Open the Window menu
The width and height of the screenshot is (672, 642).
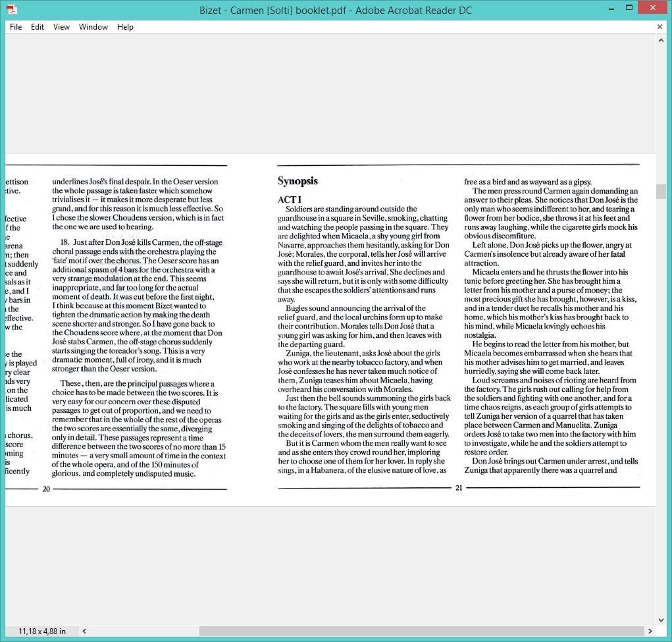93,27
